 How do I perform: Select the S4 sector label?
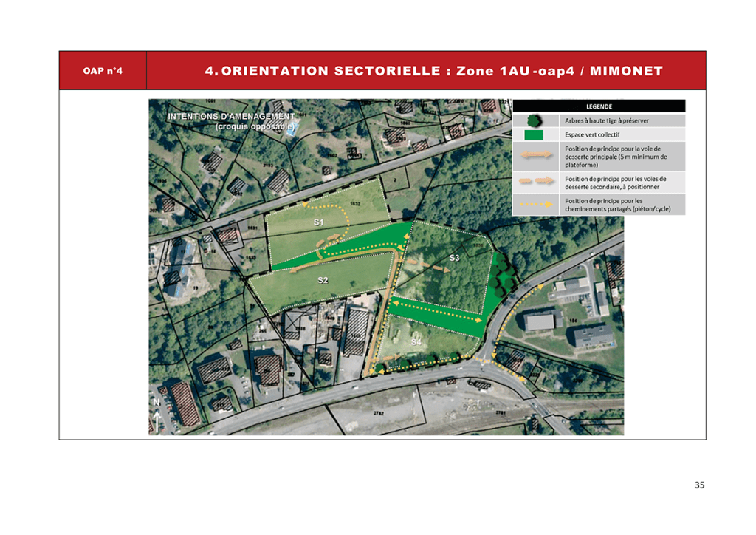tap(416, 342)
